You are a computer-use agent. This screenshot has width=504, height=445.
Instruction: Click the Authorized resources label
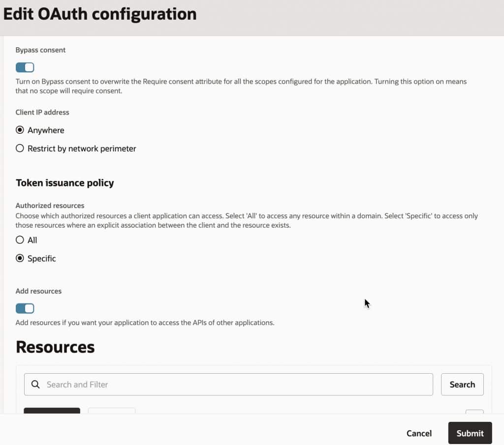[x=50, y=206]
